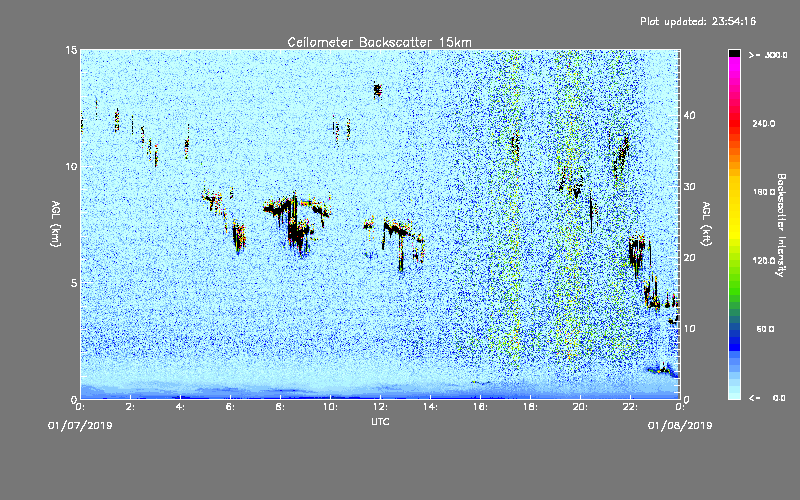The width and height of the screenshot is (800, 500).
Task: Click the colorbar value '60.0'
Action: click(x=765, y=329)
